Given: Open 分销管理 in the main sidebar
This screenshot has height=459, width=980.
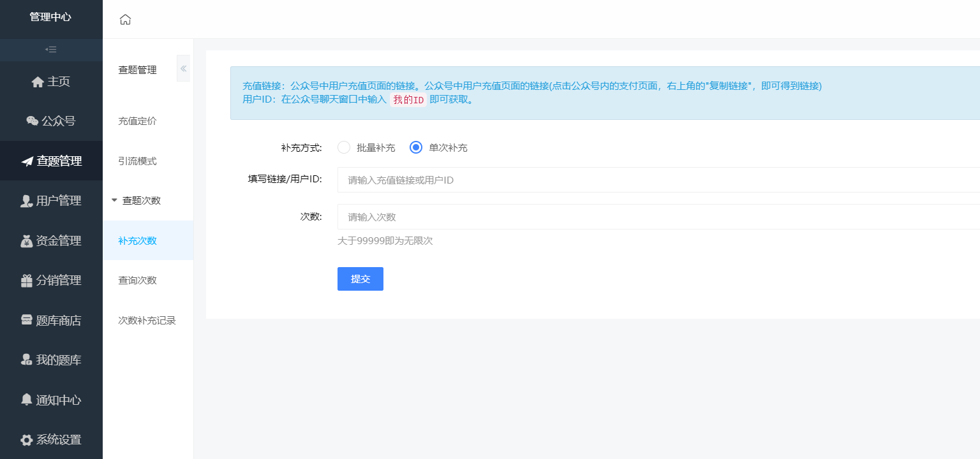Looking at the screenshot, I should pos(51,280).
